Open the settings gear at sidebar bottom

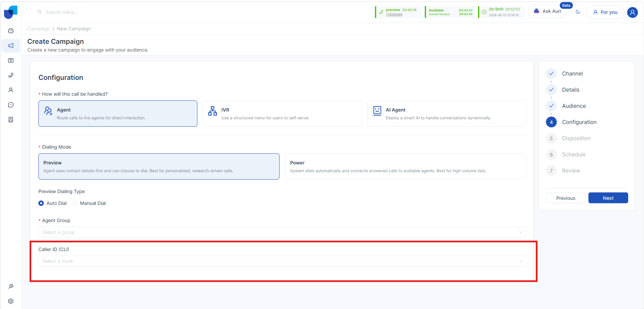pos(11,301)
